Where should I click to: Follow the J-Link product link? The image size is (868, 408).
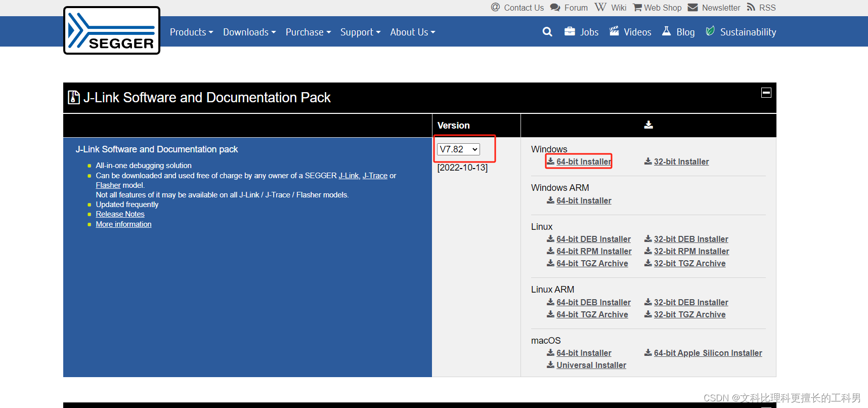349,176
